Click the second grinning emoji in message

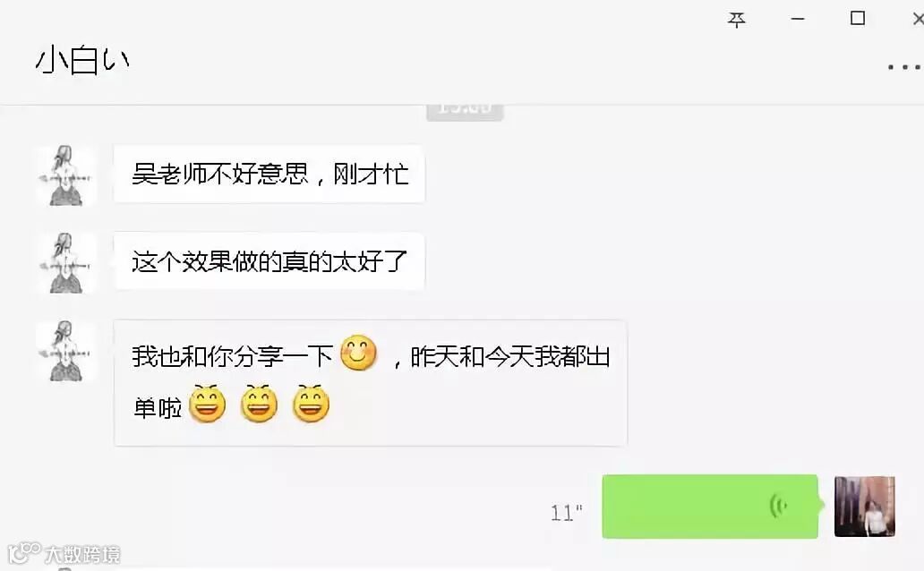pos(259,404)
